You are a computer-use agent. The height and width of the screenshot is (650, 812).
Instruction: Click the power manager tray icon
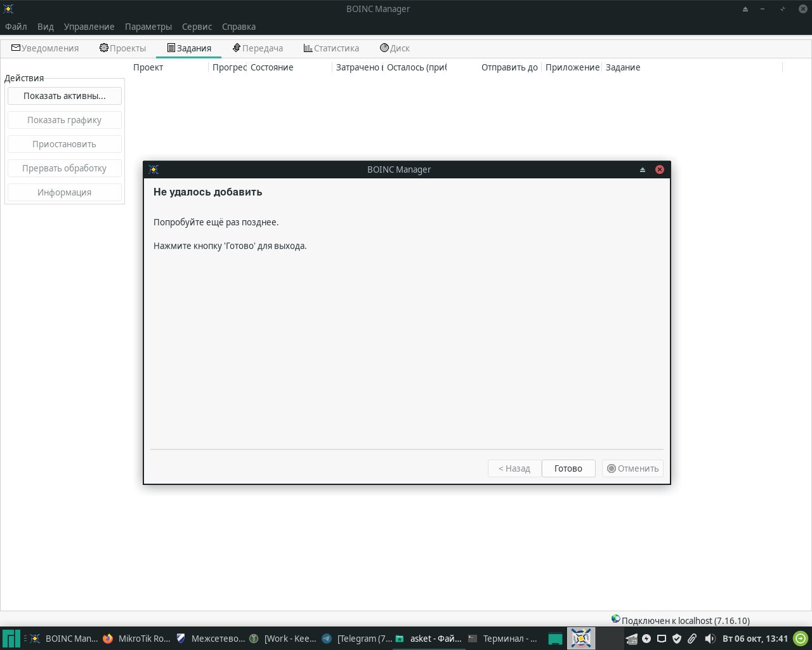click(646, 639)
